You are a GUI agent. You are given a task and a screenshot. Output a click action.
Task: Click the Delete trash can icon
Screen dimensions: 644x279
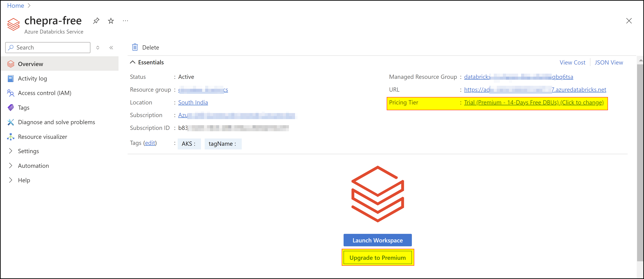135,47
